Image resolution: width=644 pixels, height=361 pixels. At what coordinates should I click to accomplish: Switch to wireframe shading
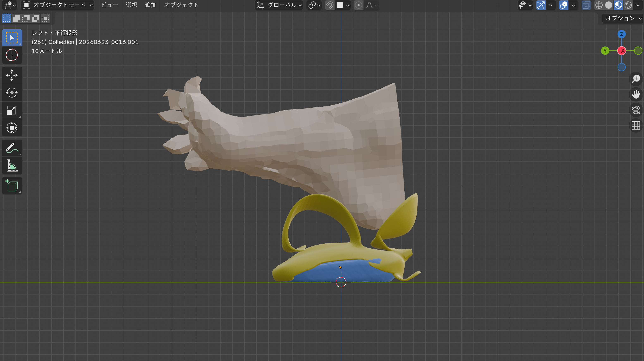tap(599, 5)
